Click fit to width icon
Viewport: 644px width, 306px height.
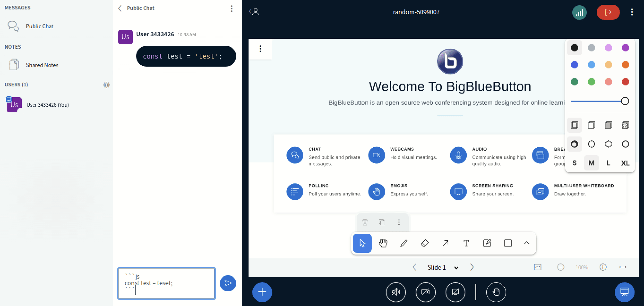tap(623, 267)
